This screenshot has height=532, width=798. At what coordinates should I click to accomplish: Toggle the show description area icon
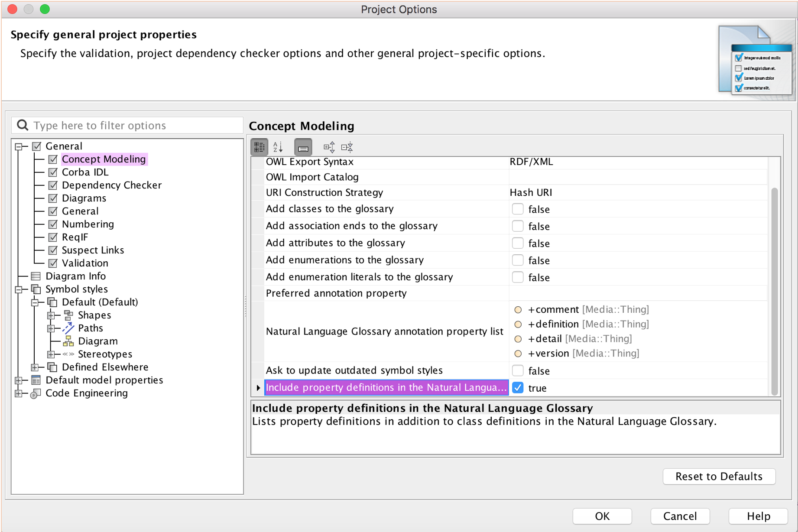tap(303, 147)
